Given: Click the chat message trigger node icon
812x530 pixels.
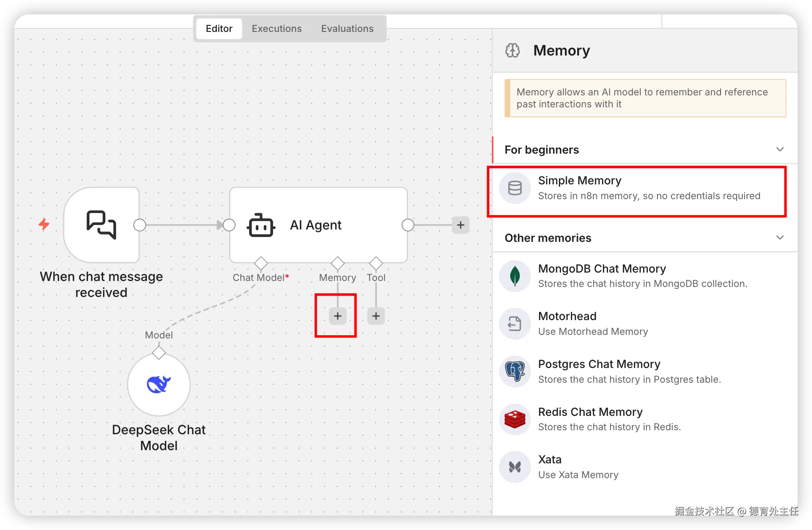Looking at the screenshot, I should tap(101, 225).
